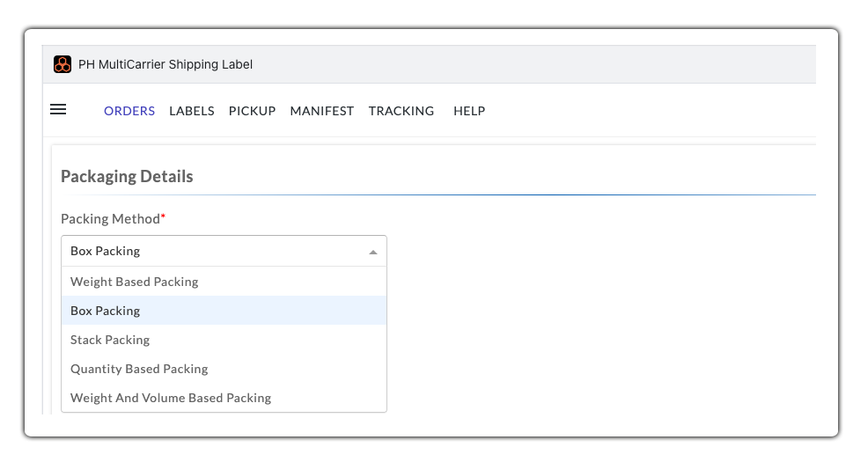The image size is (868, 462).
Task: Click the Packing Method label
Action: (x=113, y=219)
